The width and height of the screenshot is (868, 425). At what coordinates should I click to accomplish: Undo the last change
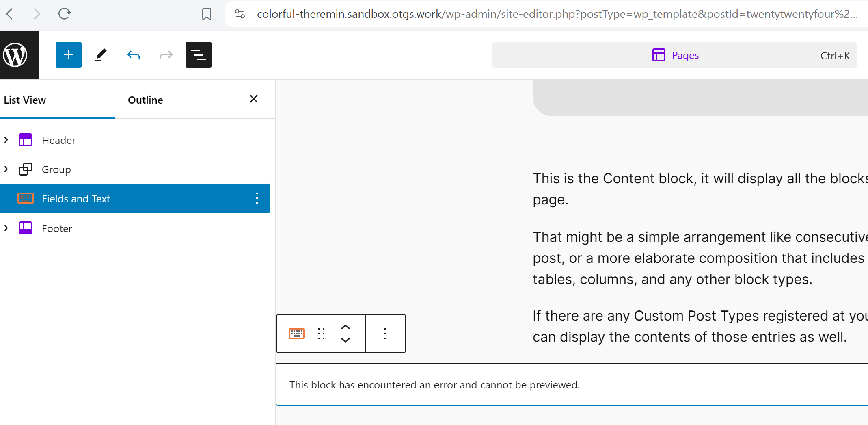click(134, 55)
